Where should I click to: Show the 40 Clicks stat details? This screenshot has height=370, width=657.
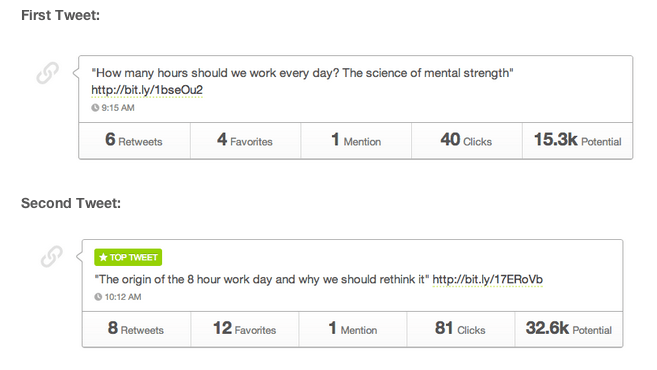467,140
